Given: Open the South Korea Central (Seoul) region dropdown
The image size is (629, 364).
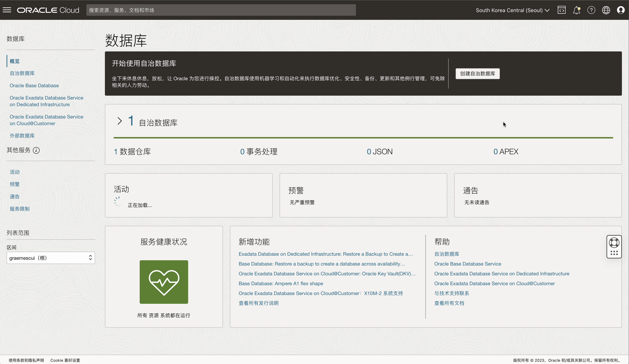Looking at the screenshot, I should [x=512, y=10].
